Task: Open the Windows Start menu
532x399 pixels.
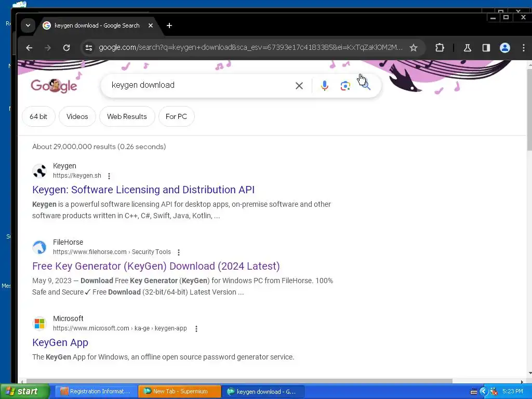Action: click(24, 391)
